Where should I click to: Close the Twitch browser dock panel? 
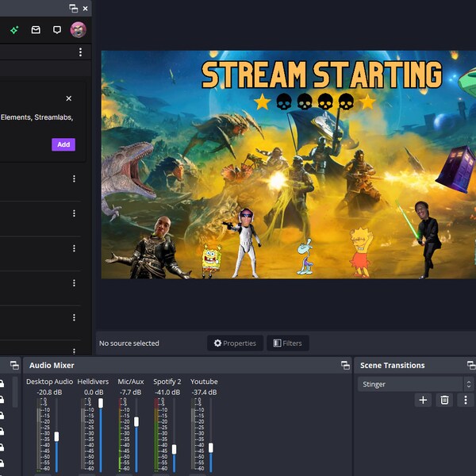pos(86,9)
